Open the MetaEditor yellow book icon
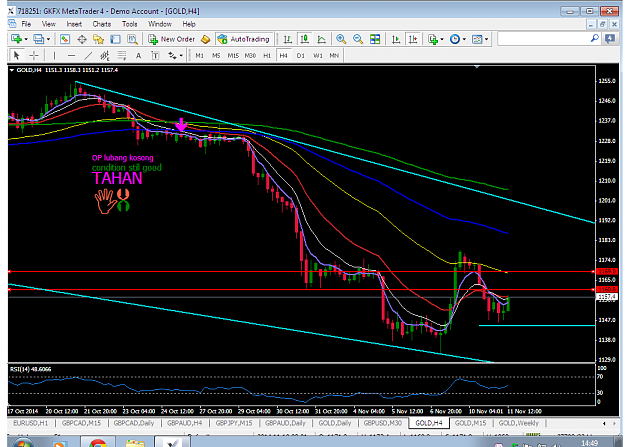This screenshot has width=625, height=447. pos(206,39)
